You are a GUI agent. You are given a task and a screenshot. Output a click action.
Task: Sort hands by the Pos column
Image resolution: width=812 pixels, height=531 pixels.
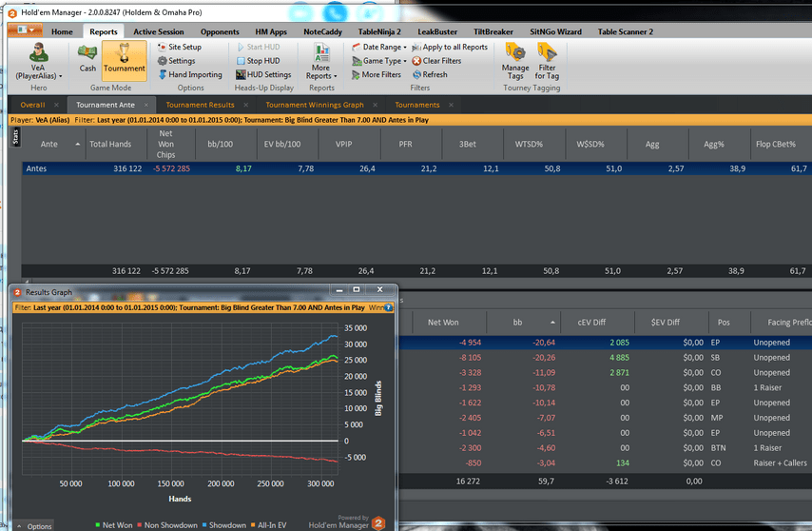[x=729, y=323]
